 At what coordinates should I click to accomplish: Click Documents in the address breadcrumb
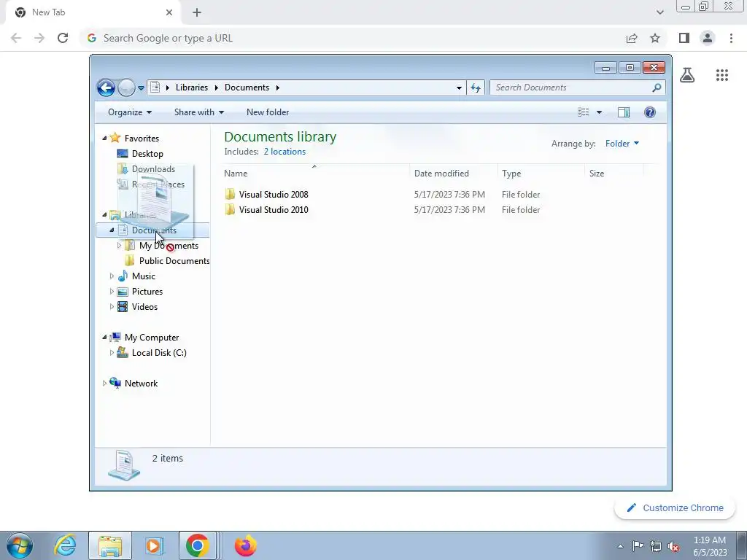(247, 87)
